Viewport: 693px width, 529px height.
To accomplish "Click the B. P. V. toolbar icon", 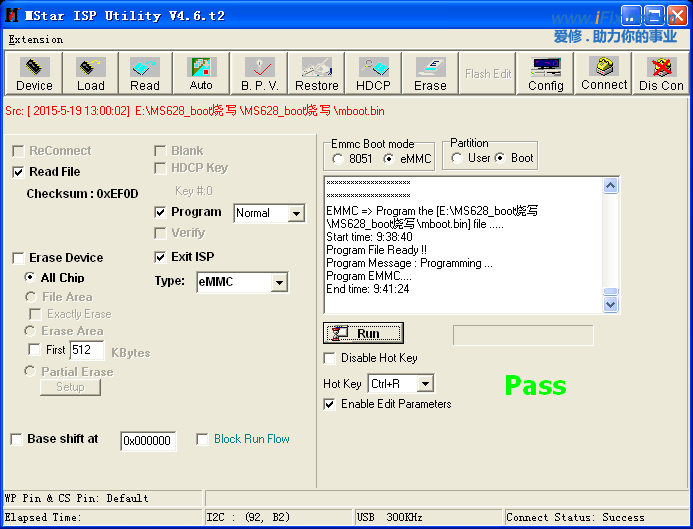I will coord(259,74).
